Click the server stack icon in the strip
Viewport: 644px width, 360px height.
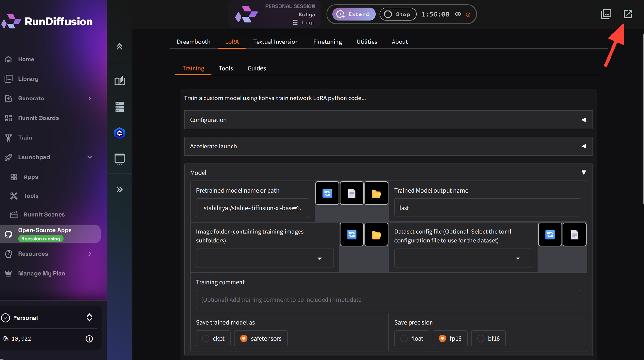click(119, 107)
